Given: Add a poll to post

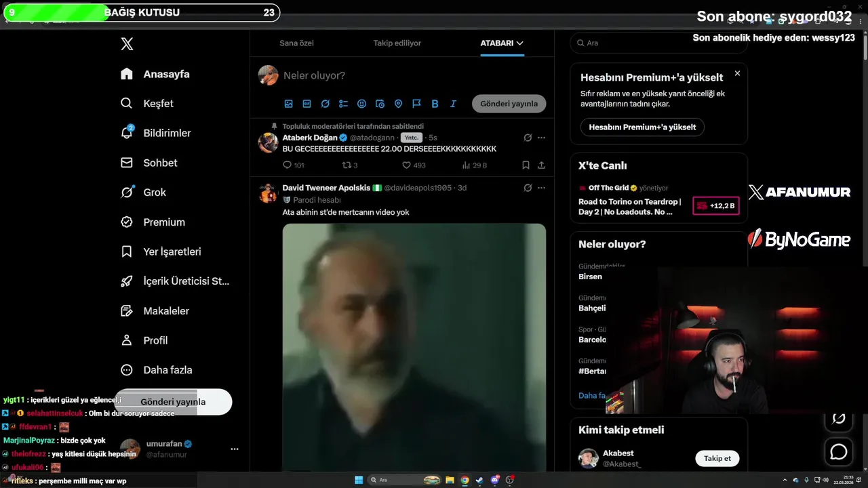Looking at the screenshot, I should pyautogui.click(x=343, y=104).
